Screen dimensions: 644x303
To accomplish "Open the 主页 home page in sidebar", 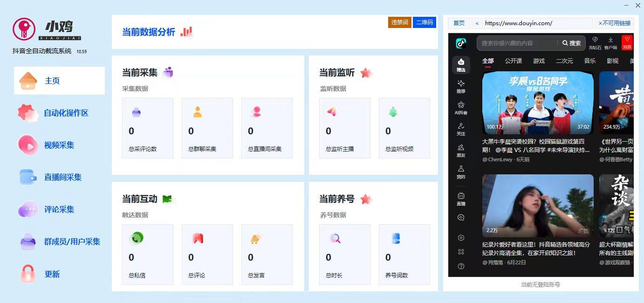I will (59, 81).
